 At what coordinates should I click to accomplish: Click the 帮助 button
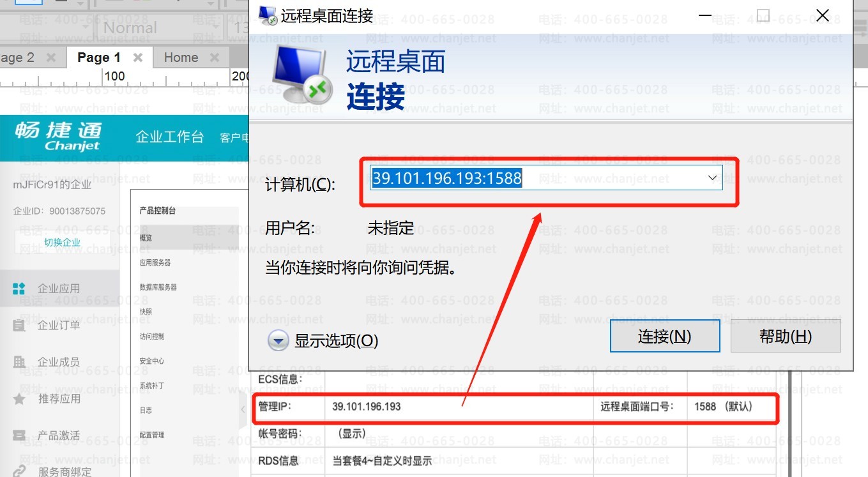tap(785, 336)
